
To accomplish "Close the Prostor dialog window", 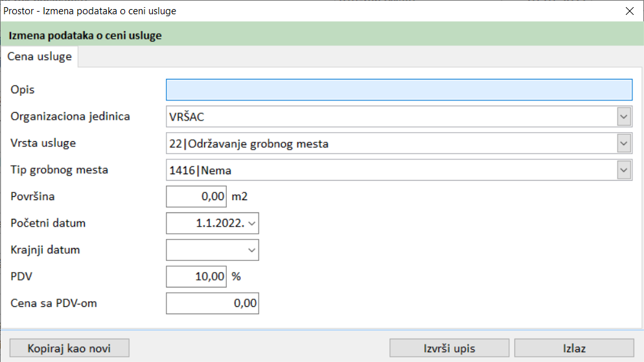I will [x=628, y=11].
